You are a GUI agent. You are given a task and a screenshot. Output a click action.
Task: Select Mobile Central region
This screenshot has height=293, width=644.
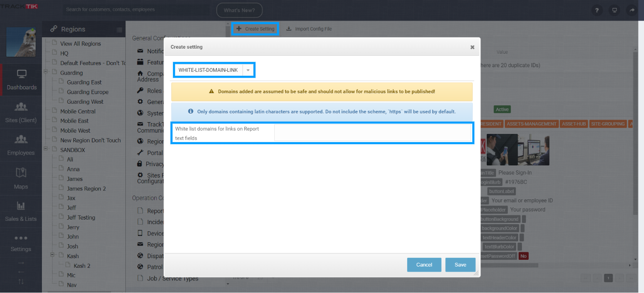78,111
